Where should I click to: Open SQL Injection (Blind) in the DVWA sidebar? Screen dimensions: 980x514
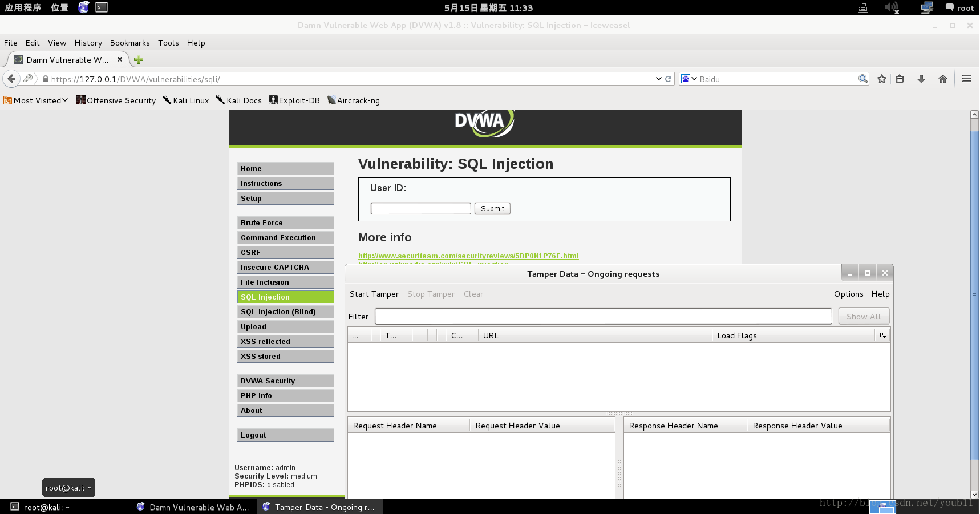[286, 311]
